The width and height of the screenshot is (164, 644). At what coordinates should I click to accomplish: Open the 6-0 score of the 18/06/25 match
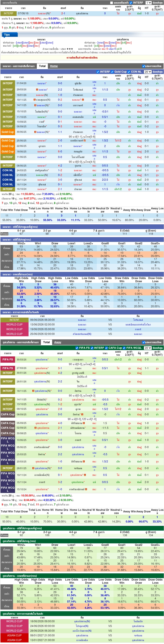point(60,152)
